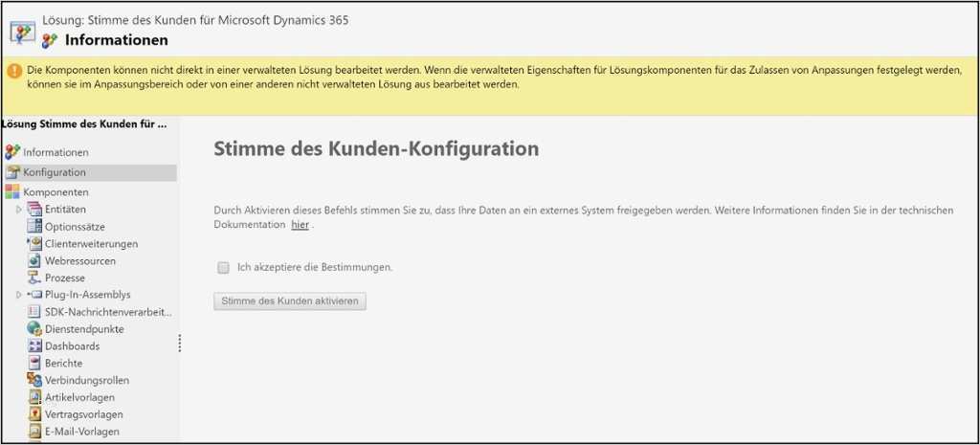The width and height of the screenshot is (980, 445).
Task: Click 'Lösung Stimme des Kunden für ...' sidebar title
Action: pos(84,123)
